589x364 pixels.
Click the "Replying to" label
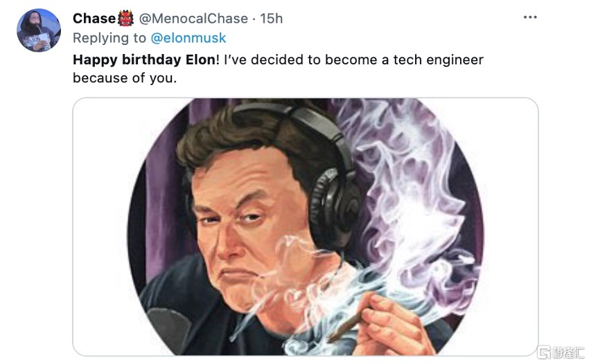tap(109, 38)
